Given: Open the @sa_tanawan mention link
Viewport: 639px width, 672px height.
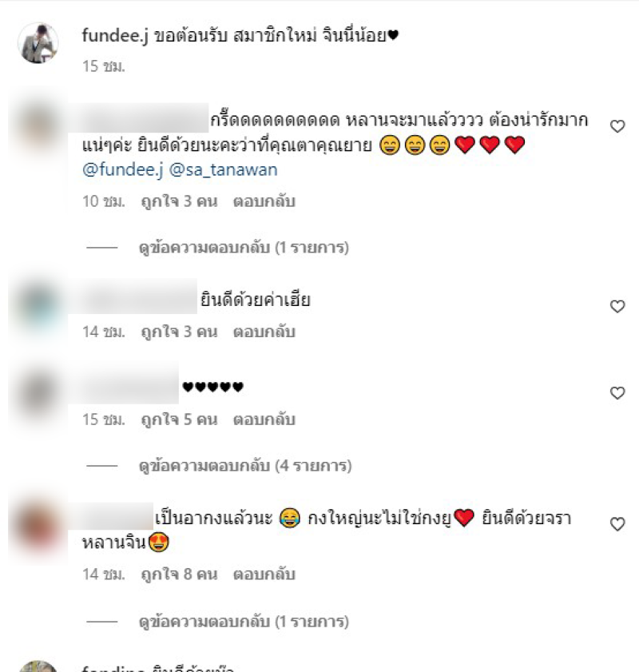Looking at the screenshot, I should (223, 169).
